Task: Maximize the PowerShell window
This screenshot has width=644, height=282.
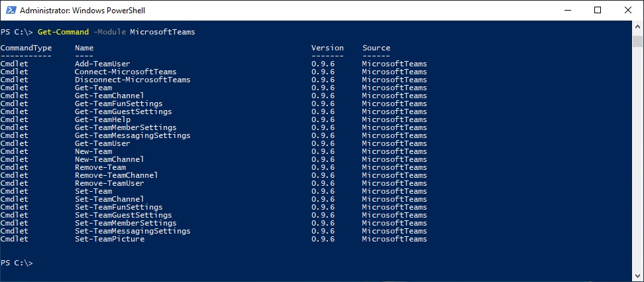Action: [x=598, y=10]
